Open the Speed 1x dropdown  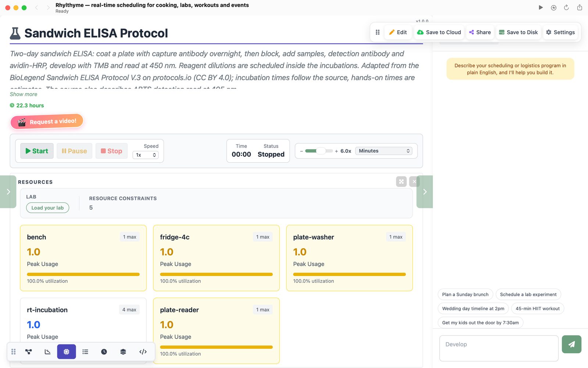146,155
